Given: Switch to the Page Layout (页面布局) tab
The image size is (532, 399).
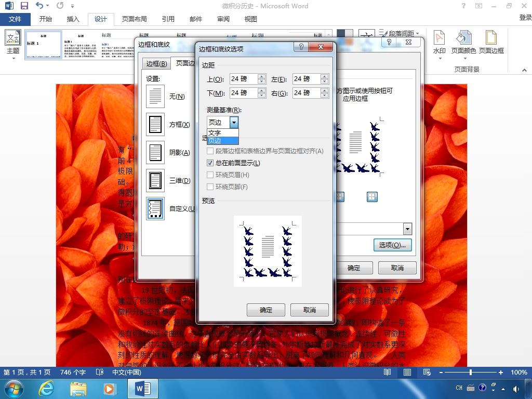Looking at the screenshot, I should (x=135, y=19).
